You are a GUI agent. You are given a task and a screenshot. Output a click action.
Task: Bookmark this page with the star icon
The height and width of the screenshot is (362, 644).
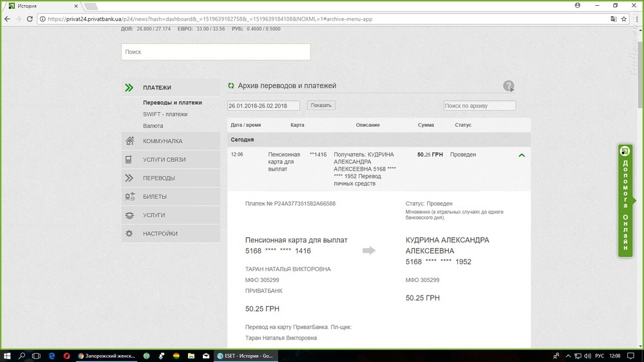pos(624,19)
